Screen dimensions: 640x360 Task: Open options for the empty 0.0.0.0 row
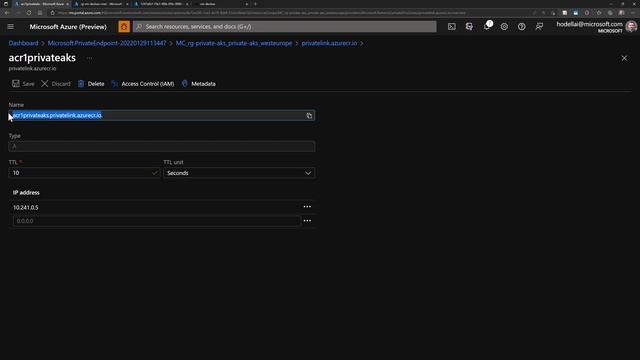tap(307, 220)
